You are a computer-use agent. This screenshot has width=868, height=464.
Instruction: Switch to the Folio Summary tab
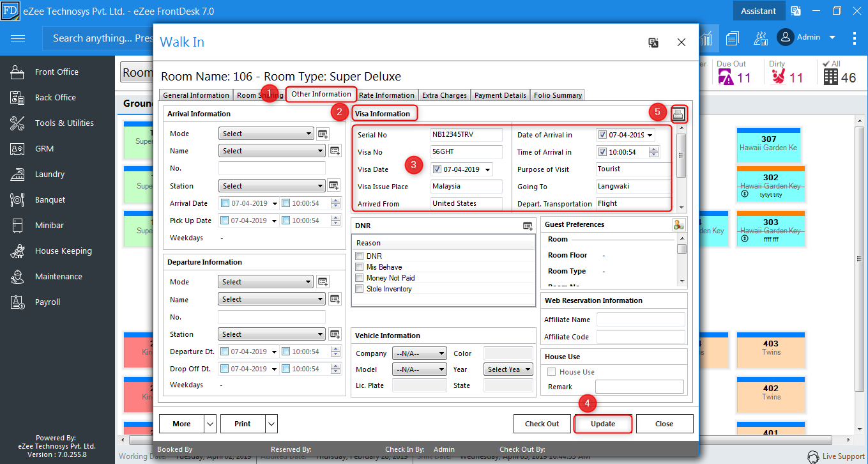click(x=558, y=95)
